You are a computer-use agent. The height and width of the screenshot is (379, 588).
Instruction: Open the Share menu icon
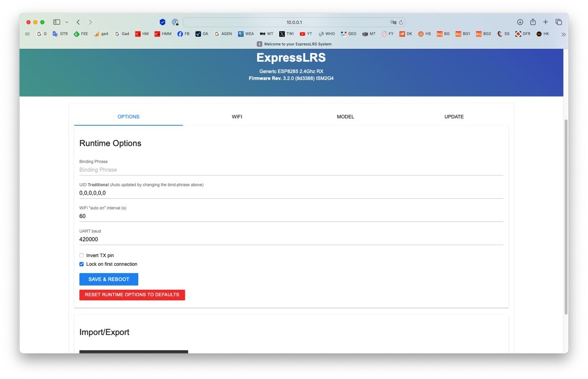pyautogui.click(x=533, y=22)
